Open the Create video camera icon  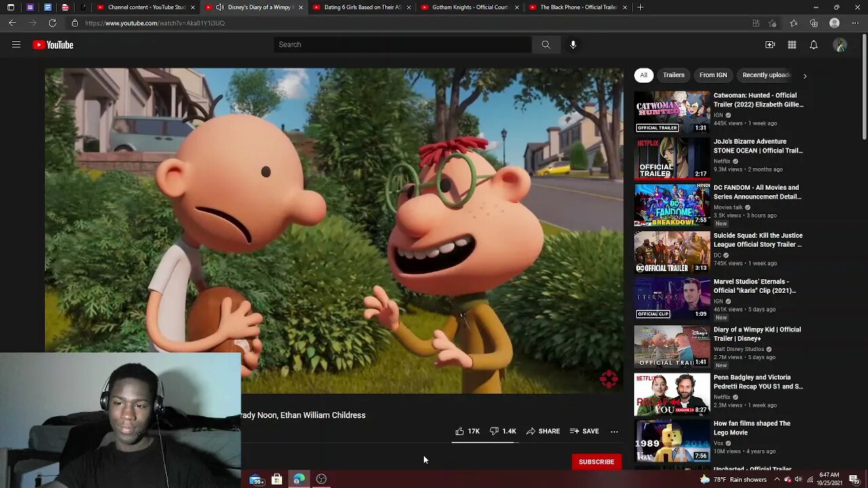[x=770, y=45]
